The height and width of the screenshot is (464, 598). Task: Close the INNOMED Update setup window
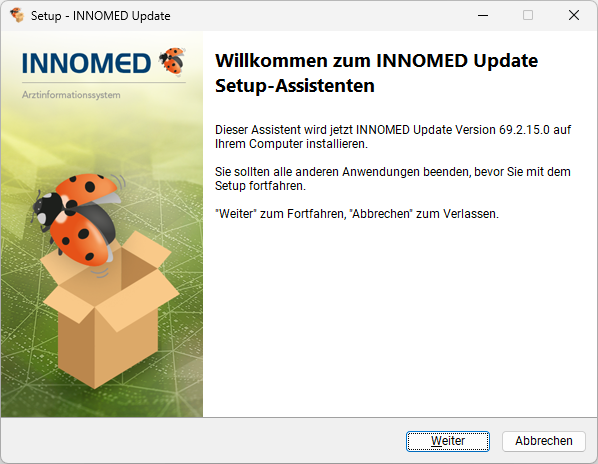point(574,15)
